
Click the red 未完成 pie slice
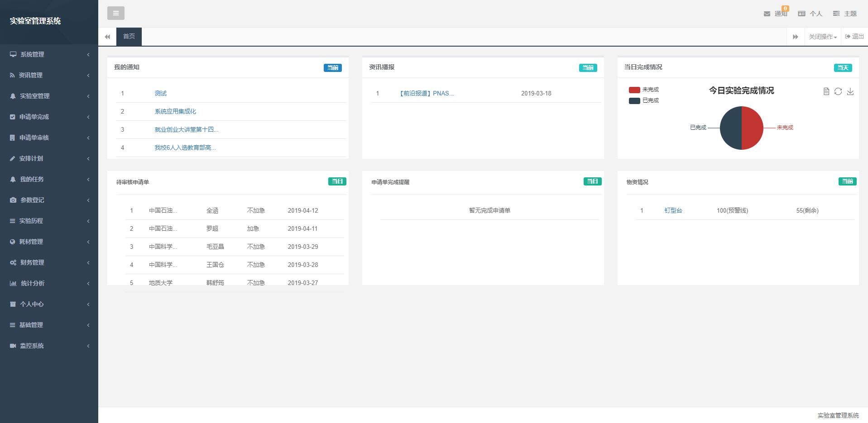[x=753, y=128]
